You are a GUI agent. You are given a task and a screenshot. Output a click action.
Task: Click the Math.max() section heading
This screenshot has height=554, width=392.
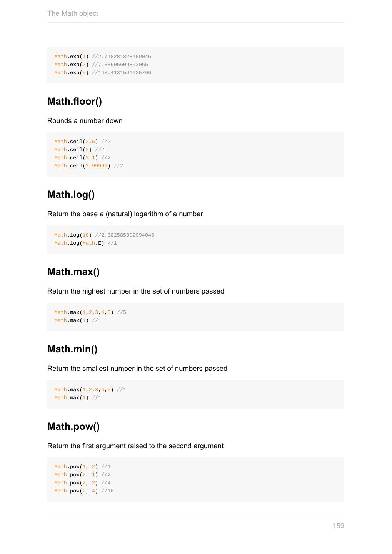tap(73, 272)
